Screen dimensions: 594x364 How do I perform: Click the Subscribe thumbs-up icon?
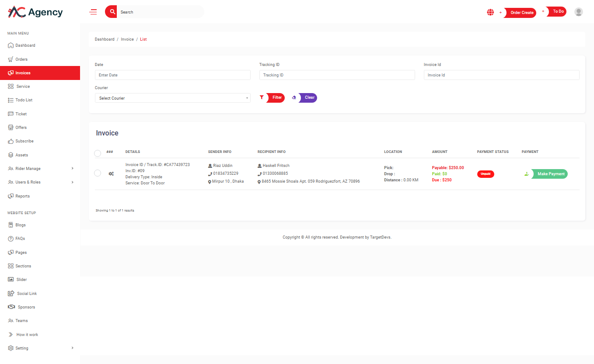pos(11,141)
